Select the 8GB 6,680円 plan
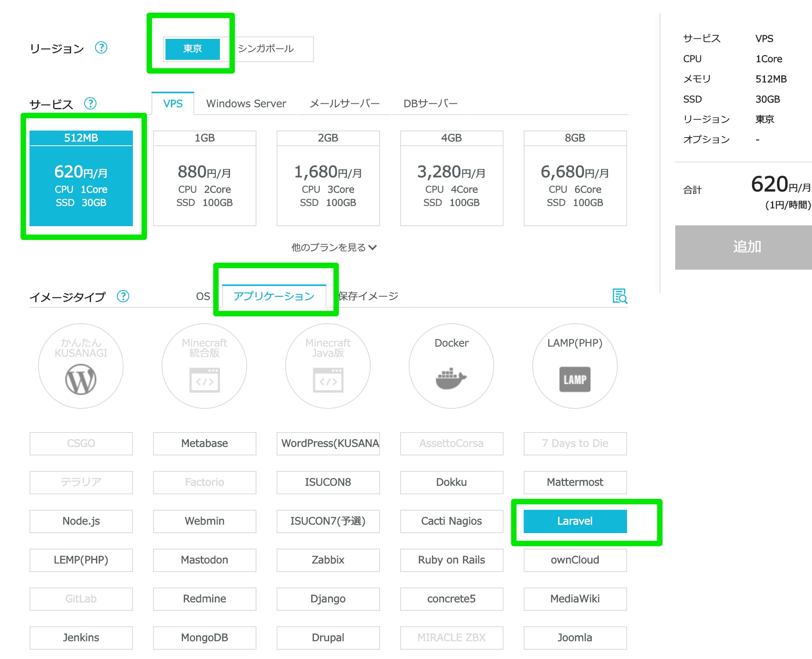Viewport: 812px width, 659px height. tap(575, 178)
